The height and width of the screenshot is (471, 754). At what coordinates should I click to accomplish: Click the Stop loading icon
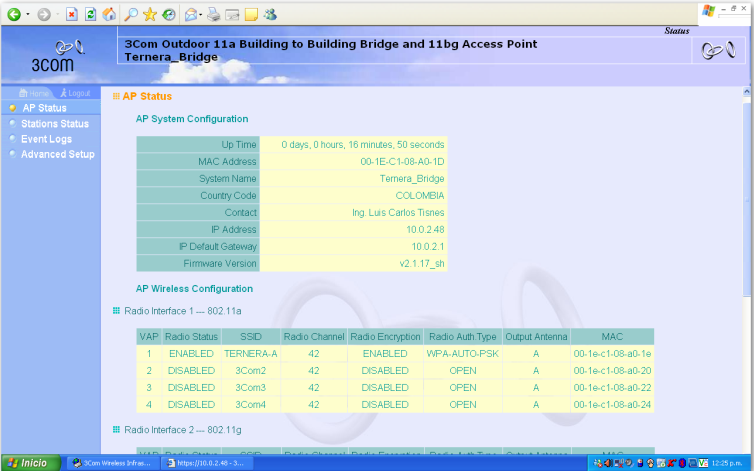(72, 15)
